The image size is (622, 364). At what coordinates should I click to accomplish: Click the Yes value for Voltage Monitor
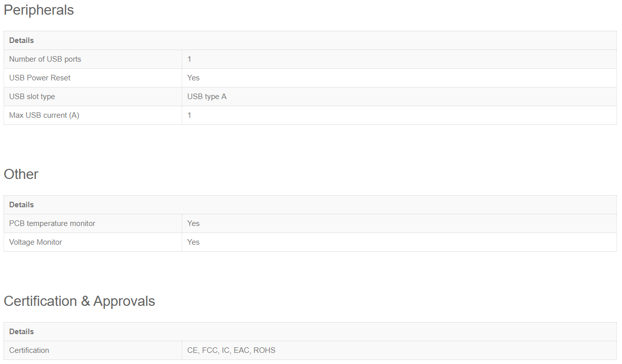coord(193,242)
